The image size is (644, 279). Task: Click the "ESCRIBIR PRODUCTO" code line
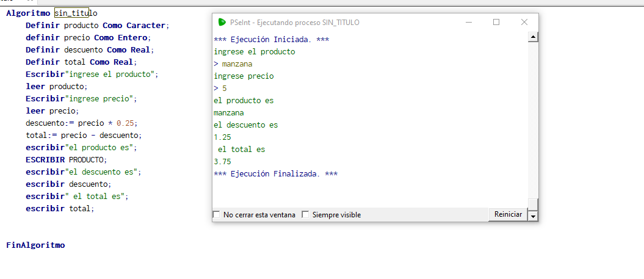(x=66, y=159)
